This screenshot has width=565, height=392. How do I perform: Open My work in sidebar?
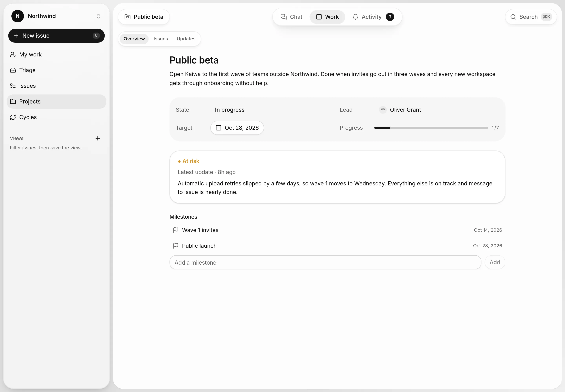[56, 54]
